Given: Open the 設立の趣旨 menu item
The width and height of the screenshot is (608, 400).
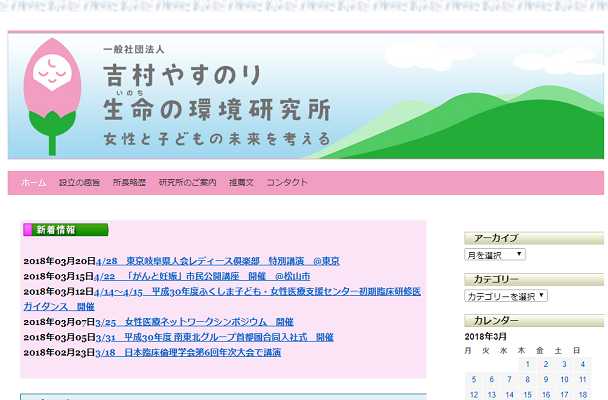Looking at the screenshot, I should tap(79, 183).
